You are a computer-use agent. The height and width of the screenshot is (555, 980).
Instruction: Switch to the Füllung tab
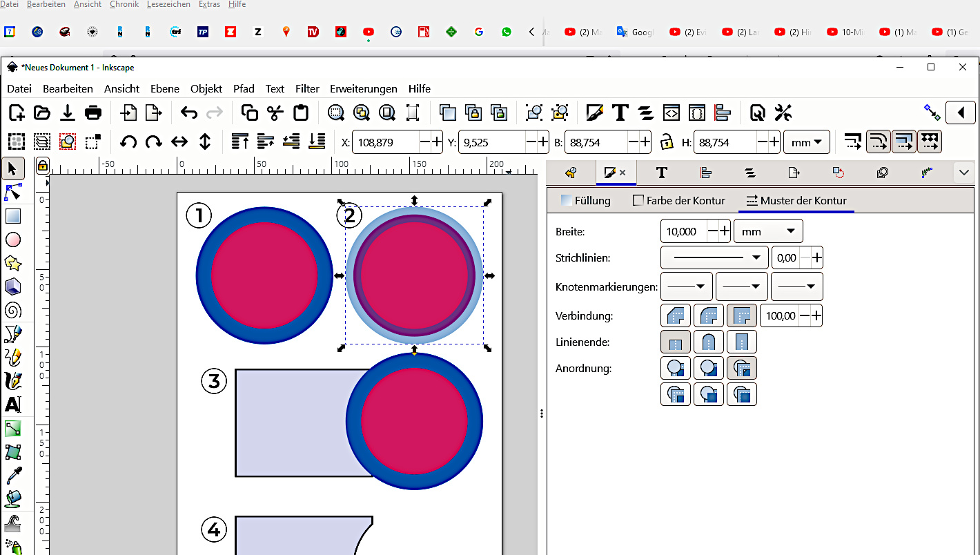586,201
